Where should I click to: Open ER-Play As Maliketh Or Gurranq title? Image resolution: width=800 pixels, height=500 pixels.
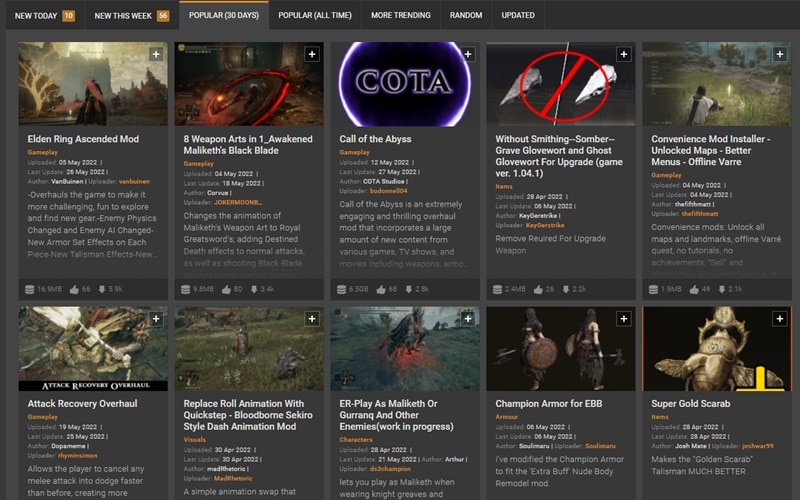396,415
